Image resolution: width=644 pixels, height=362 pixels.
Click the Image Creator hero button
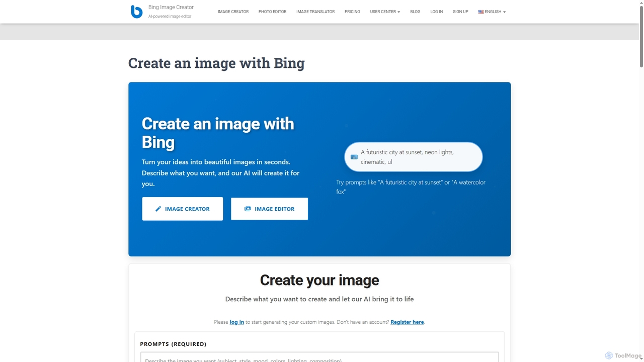182,209
